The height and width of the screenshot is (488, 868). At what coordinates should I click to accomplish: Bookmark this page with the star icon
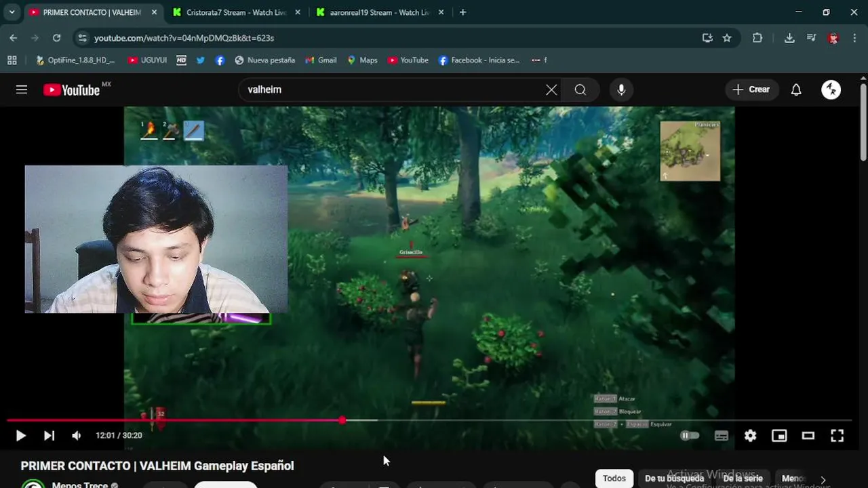click(727, 38)
